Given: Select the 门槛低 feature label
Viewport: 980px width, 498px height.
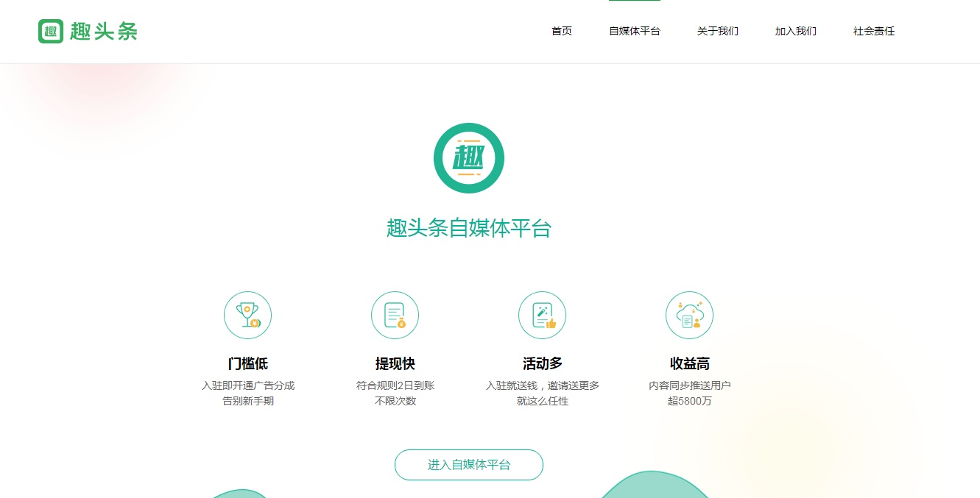Looking at the screenshot, I should coord(247,363).
